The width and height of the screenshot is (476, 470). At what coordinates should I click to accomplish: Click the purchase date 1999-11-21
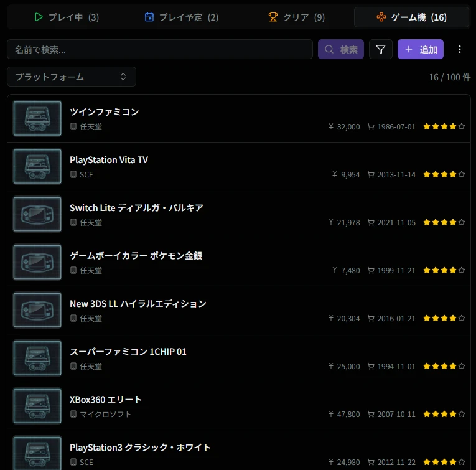tap(396, 271)
